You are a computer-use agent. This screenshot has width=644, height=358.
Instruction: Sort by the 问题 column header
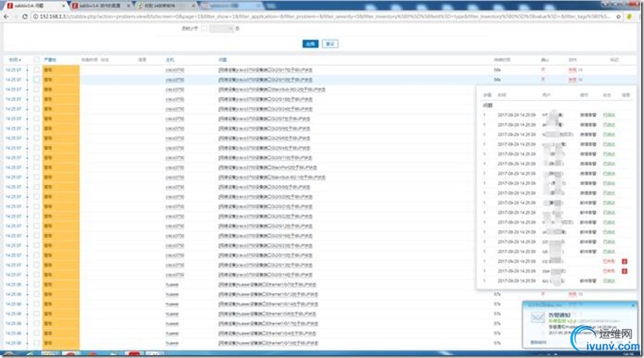pyautogui.click(x=222, y=60)
